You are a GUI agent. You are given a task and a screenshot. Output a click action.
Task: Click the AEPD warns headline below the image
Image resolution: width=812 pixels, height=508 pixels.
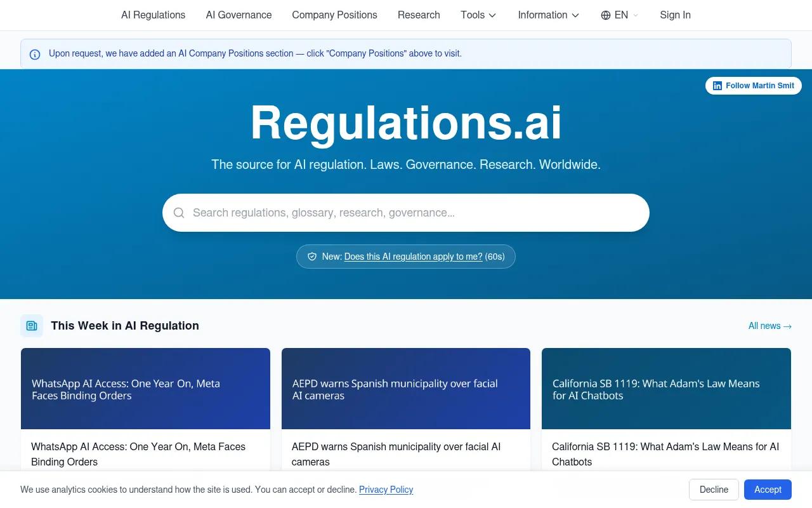pos(396,454)
